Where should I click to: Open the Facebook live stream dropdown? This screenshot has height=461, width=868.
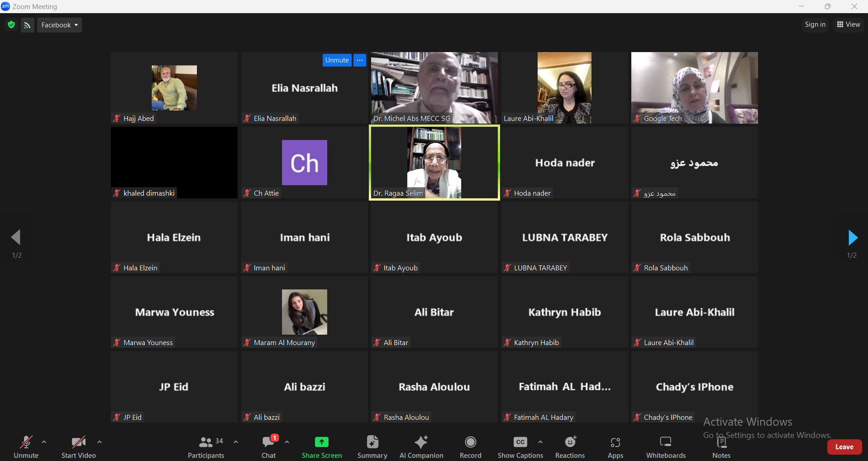tap(59, 25)
